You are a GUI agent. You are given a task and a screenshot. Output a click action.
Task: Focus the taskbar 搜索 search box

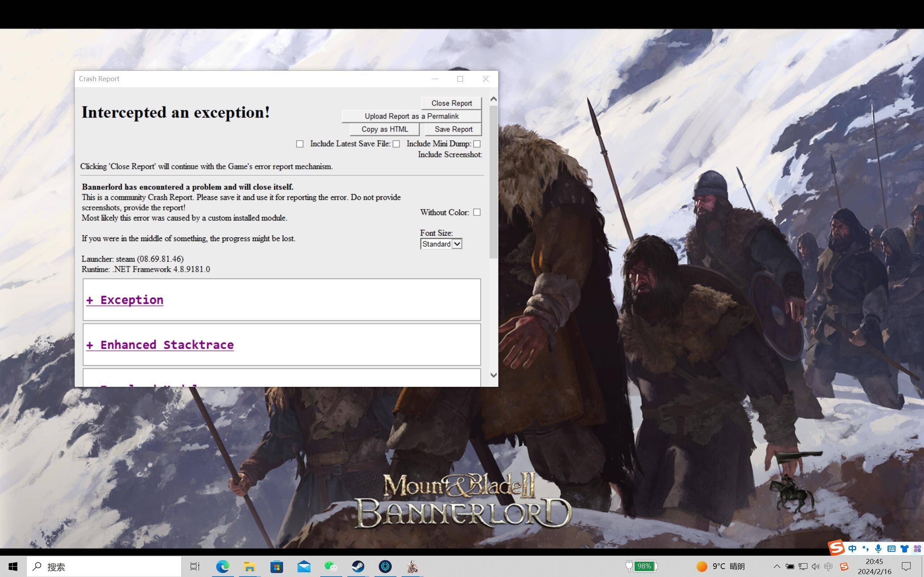pos(104,566)
